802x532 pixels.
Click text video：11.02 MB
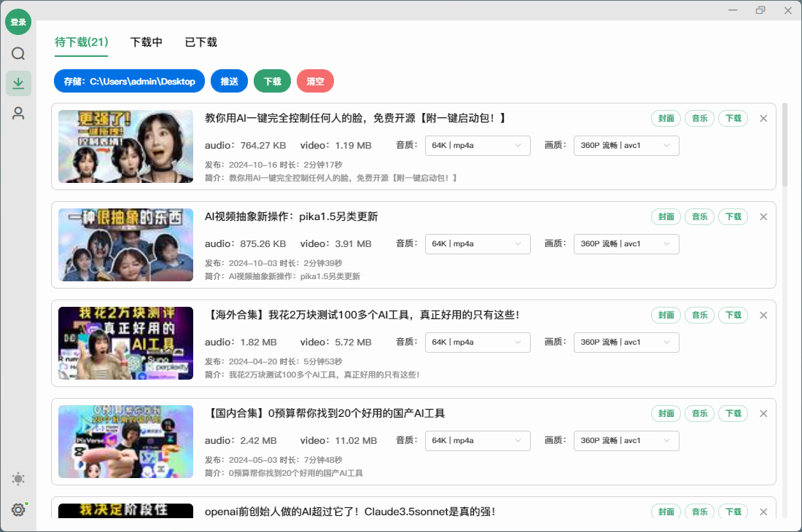point(338,440)
